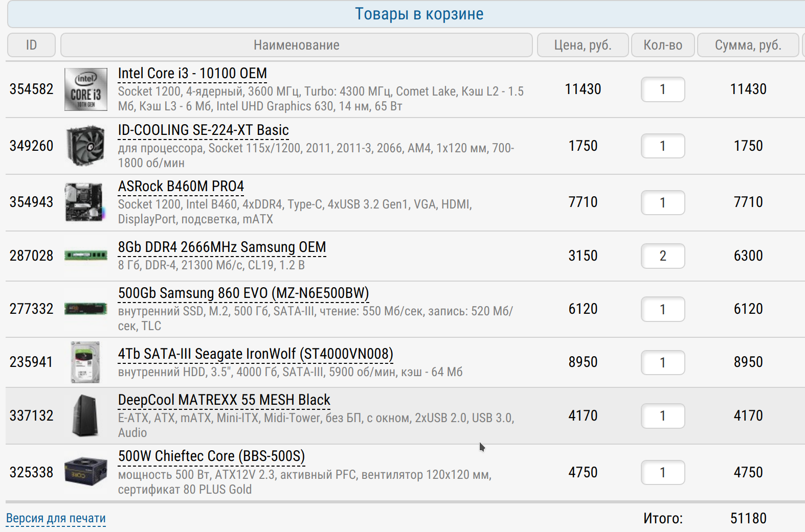Click the Samsung 860 EVO price 6120
The image size is (805, 532).
click(583, 309)
